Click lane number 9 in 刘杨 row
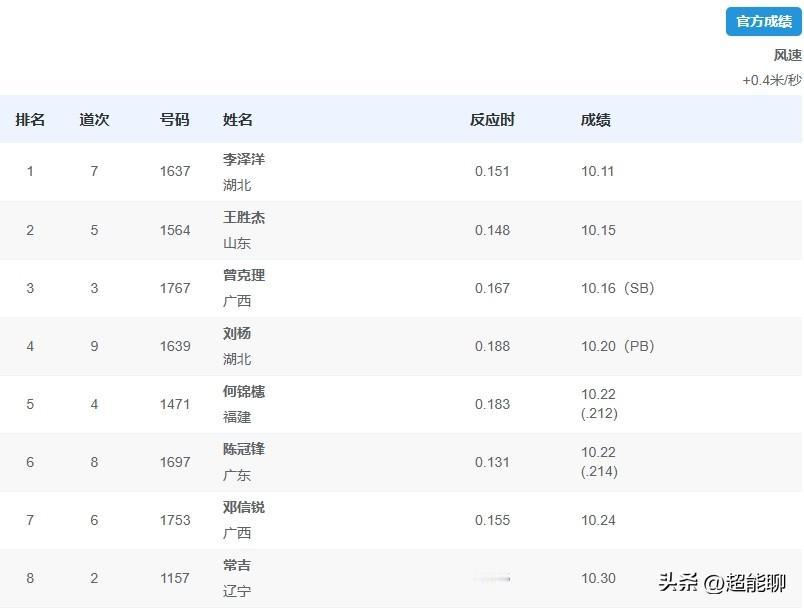This screenshot has height=610, width=804. click(x=94, y=346)
